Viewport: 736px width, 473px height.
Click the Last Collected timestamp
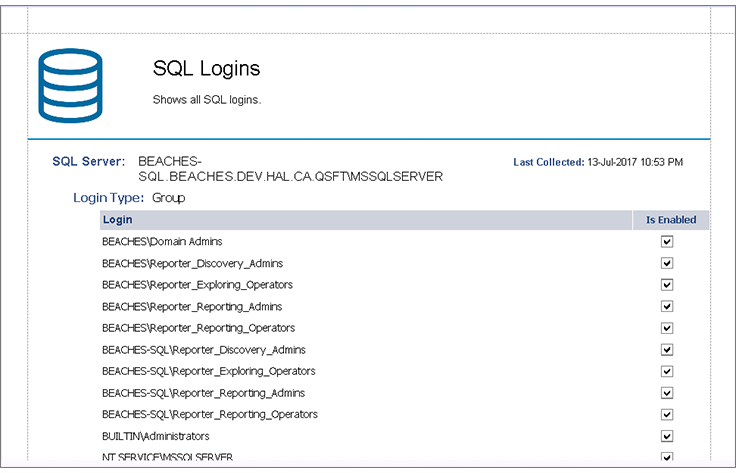634,162
